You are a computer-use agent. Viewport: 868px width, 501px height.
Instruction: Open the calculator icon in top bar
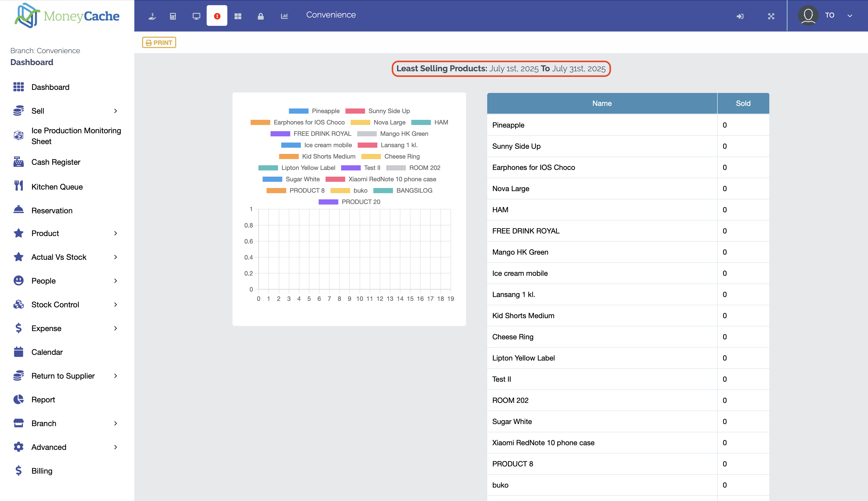pyautogui.click(x=173, y=16)
